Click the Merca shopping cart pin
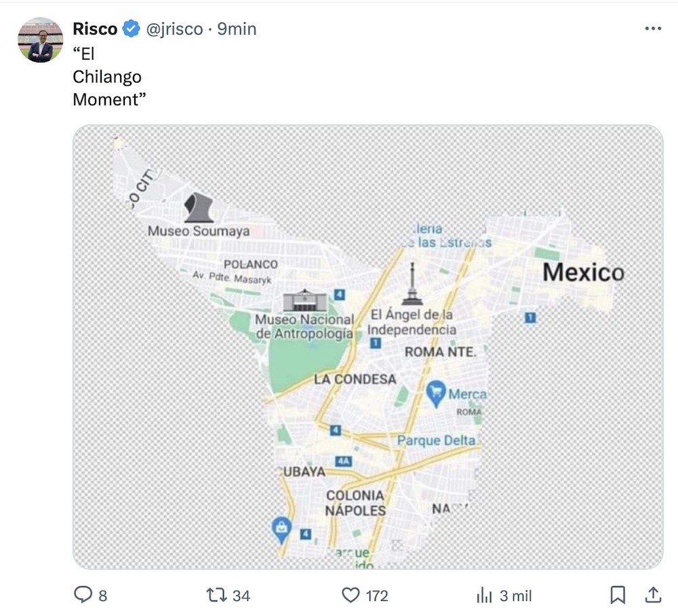 436,393
